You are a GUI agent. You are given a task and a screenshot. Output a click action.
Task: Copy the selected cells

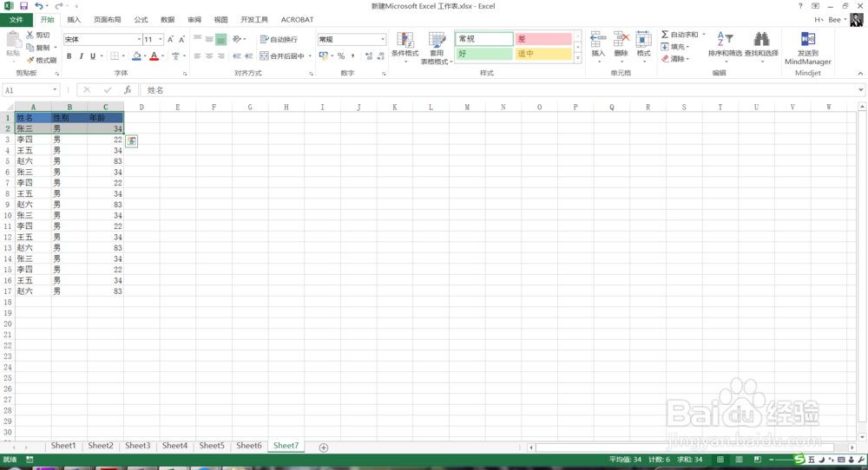pos(38,47)
